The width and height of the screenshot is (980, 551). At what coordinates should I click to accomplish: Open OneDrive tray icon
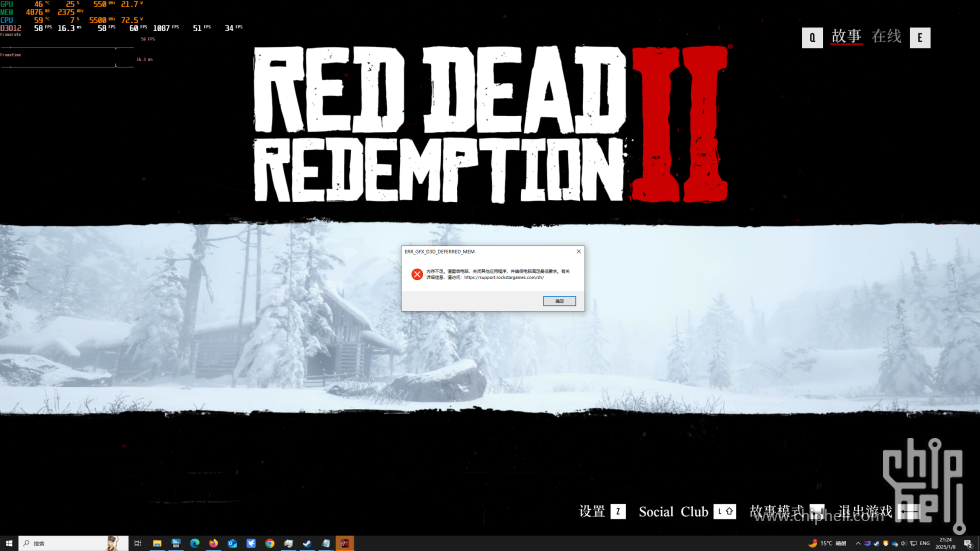tap(895, 544)
